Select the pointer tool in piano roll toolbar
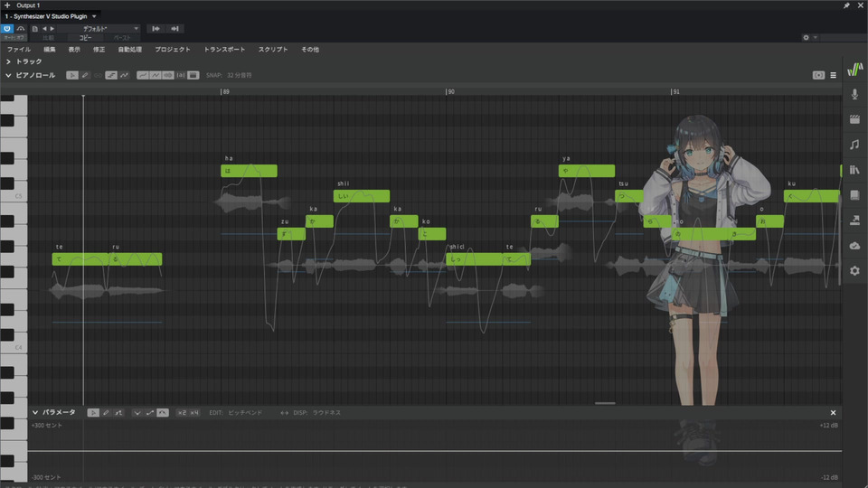 (72, 75)
